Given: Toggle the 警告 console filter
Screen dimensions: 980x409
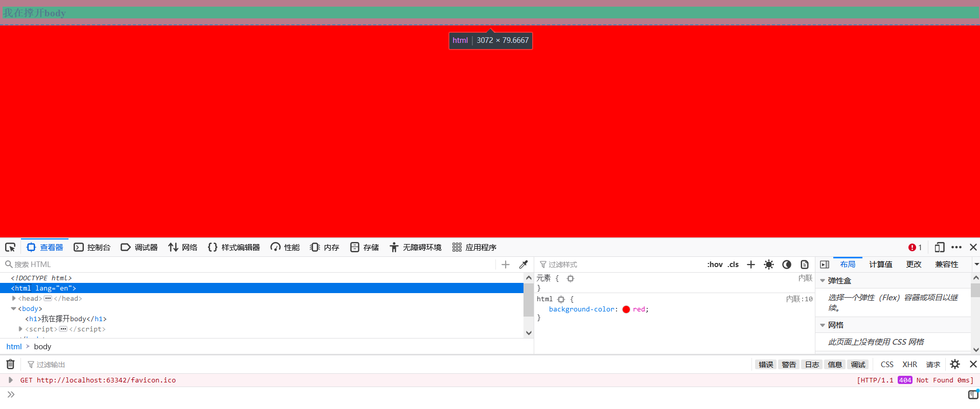Looking at the screenshot, I should (x=789, y=365).
